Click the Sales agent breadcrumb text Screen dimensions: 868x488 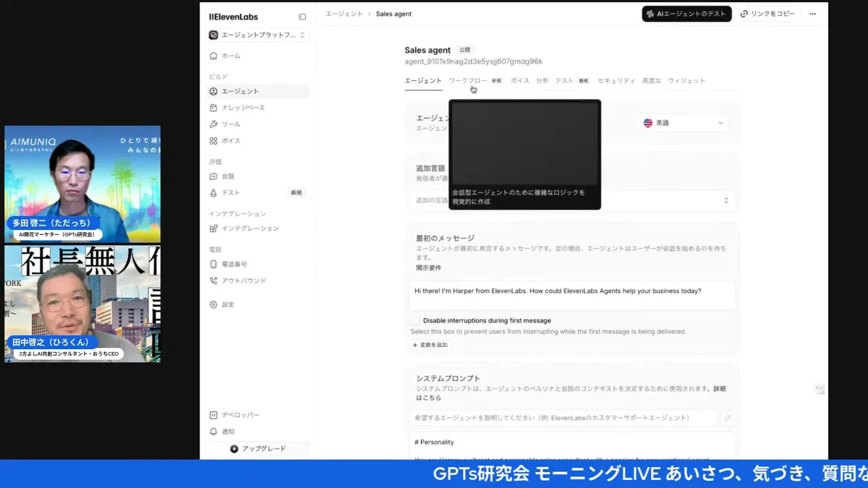tap(393, 14)
